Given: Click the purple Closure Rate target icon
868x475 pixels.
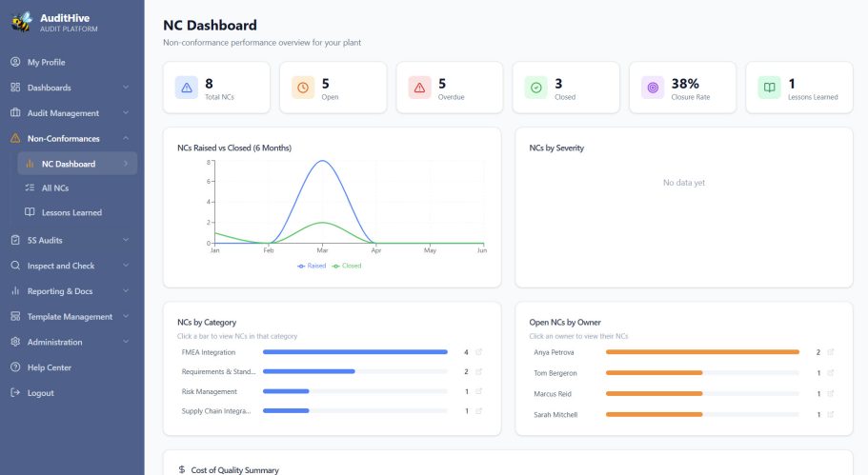Looking at the screenshot, I should tap(653, 88).
